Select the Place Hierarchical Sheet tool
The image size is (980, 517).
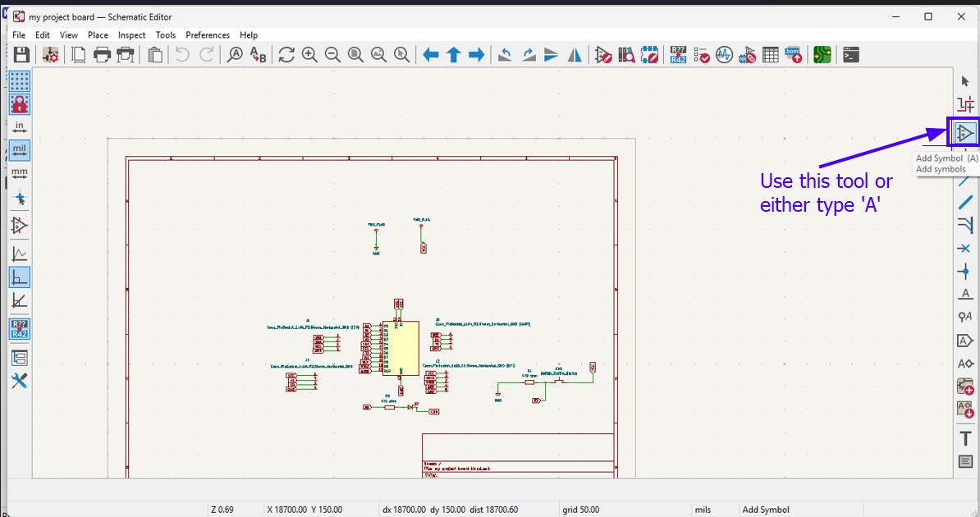click(x=965, y=384)
